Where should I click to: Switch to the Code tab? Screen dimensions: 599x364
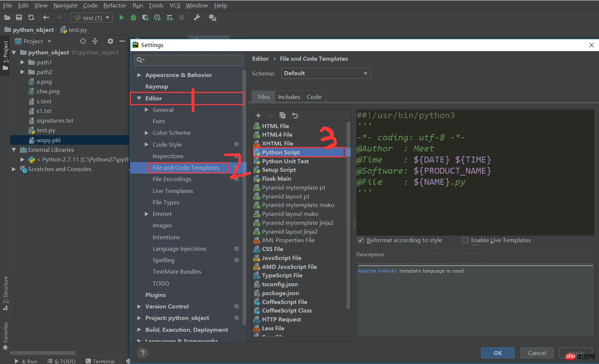click(x=314, y=97)
